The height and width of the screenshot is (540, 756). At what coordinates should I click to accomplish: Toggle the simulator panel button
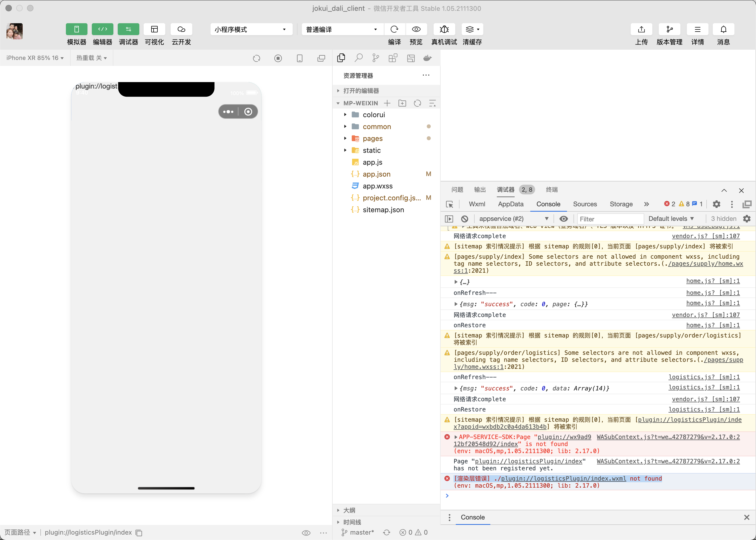[x=76, y=29]
